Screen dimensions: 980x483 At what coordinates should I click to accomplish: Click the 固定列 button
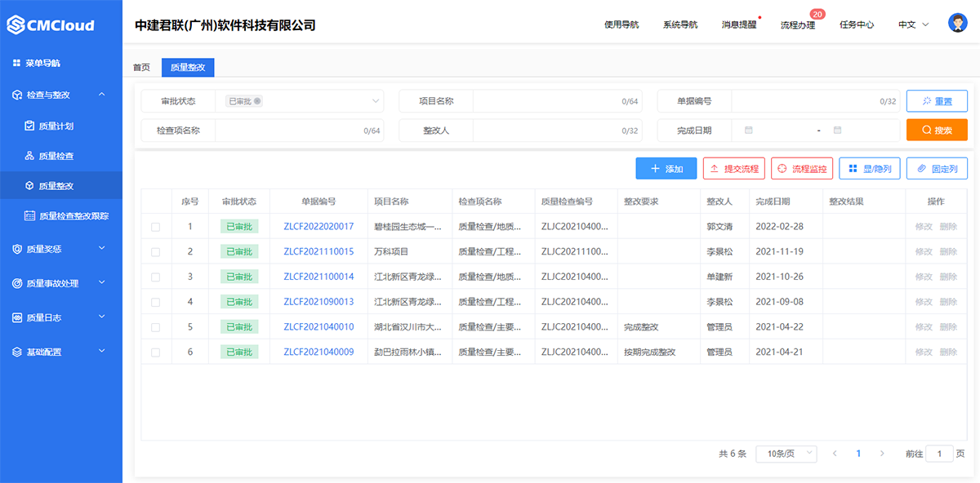click(937, 169)
